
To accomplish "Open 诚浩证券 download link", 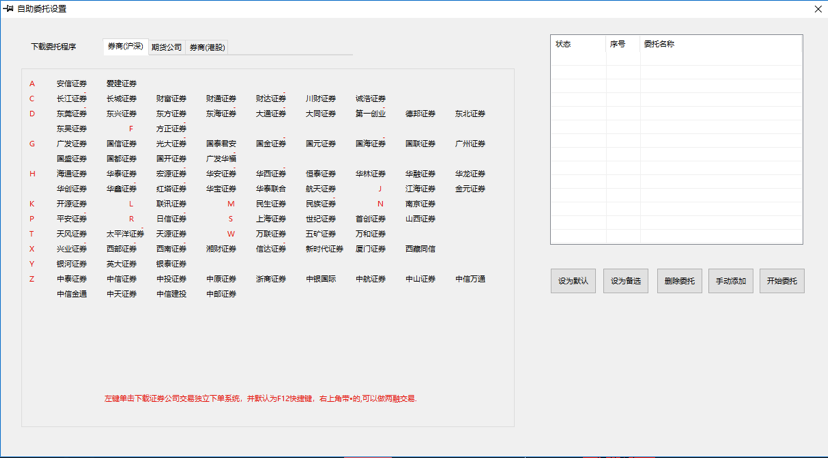I will pyautogui.click(x=371, y=99).
